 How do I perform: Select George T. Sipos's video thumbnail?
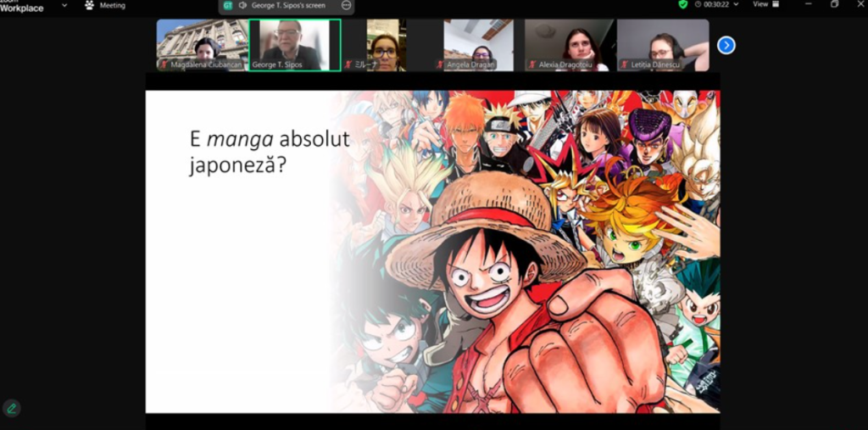click(x=294, y=45)
